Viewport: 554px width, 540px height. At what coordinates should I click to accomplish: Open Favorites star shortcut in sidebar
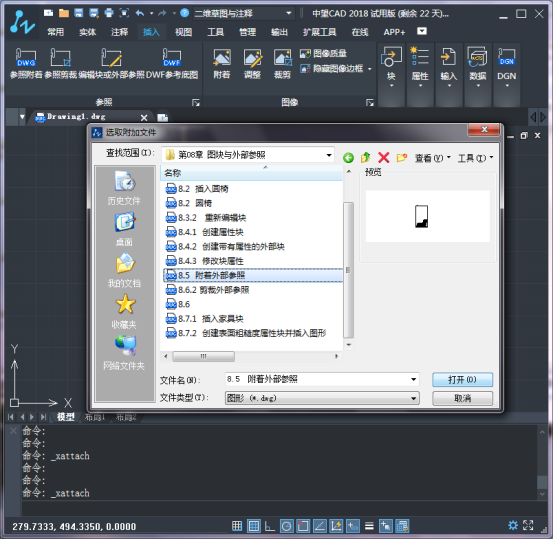pyautogui.click(x=124, y=311)
